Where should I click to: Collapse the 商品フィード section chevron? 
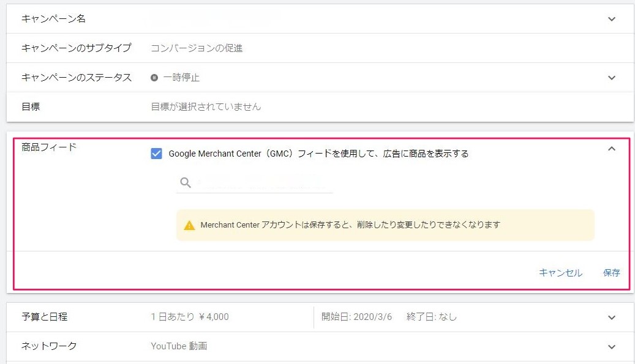tap(611, 148)
